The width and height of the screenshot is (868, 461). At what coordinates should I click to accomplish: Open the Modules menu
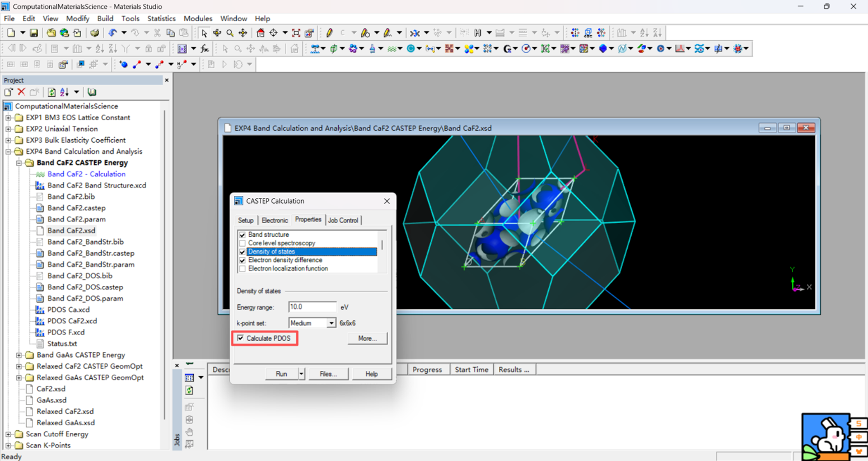tap(198, 18)
